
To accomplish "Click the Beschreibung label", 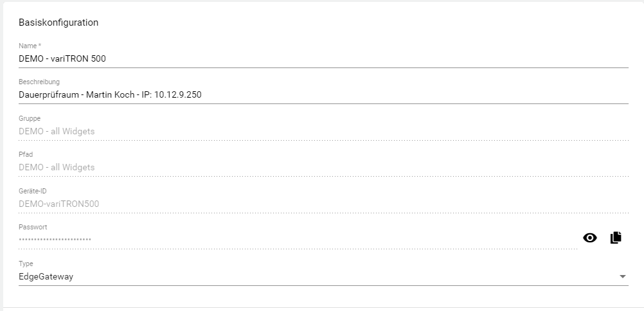I will 39,82.
